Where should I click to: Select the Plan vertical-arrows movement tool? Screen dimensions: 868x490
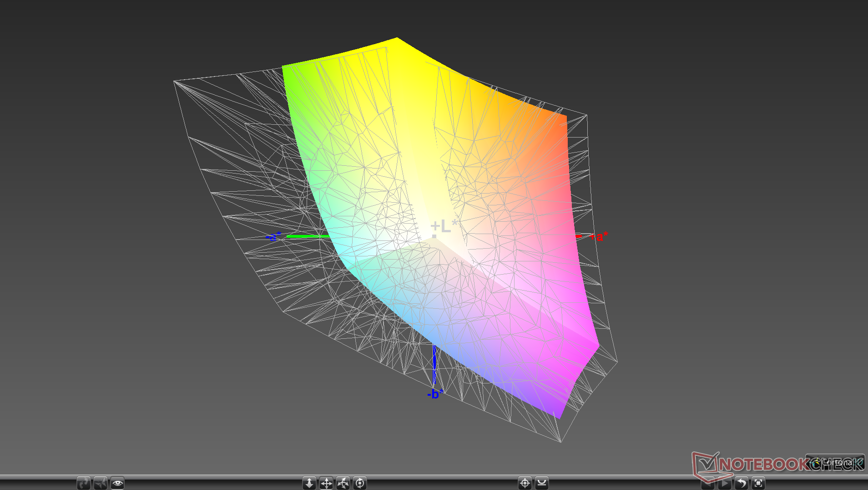309,483
